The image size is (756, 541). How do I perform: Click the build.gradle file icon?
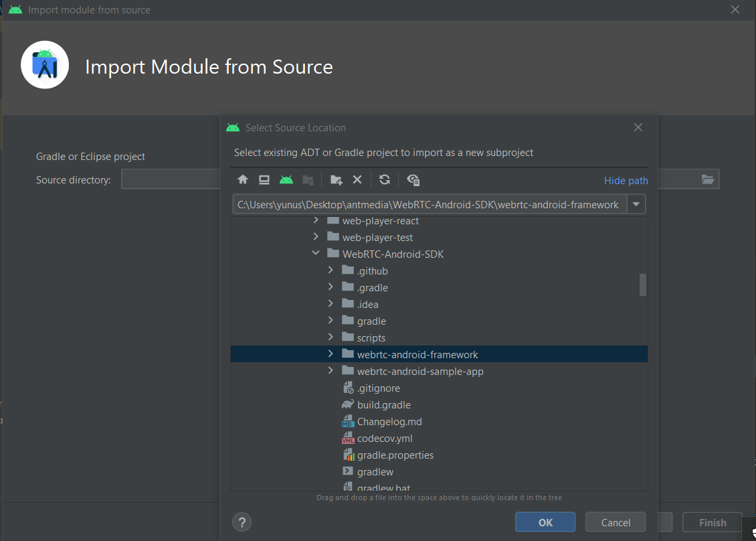point(348,404)
